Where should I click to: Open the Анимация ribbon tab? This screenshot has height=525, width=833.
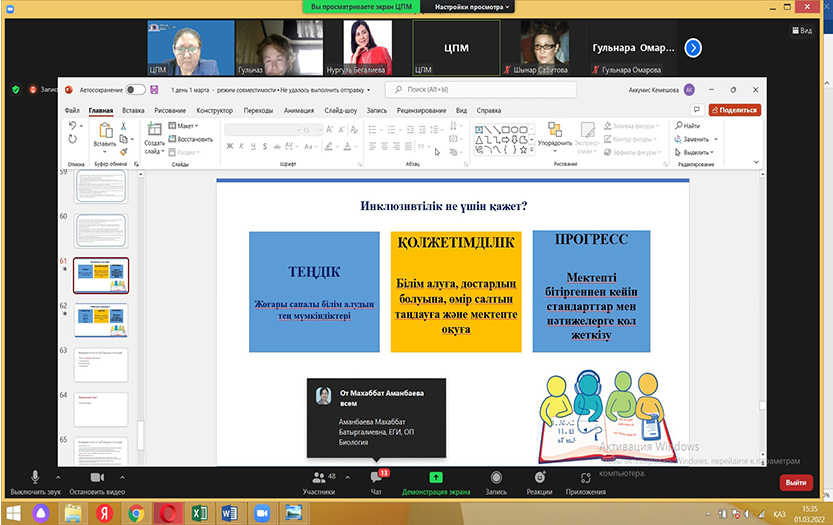pyautogui.click(x=298, y=110)
